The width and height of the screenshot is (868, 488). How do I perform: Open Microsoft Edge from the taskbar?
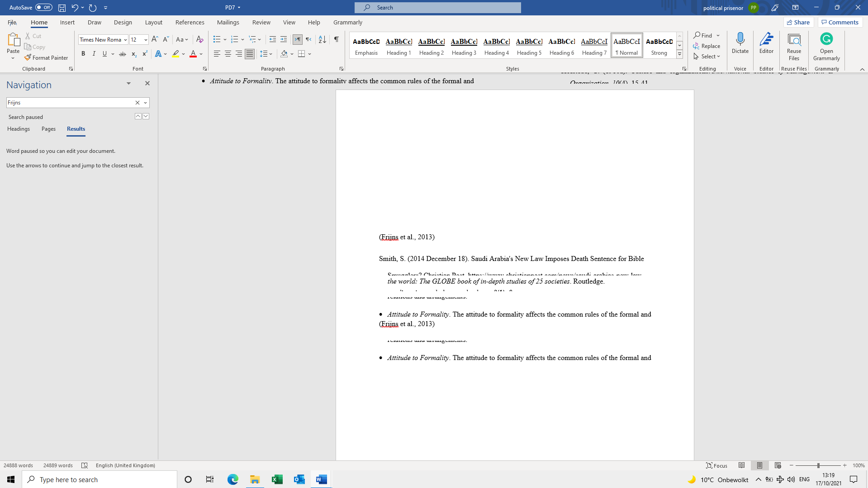coord(232,479)
